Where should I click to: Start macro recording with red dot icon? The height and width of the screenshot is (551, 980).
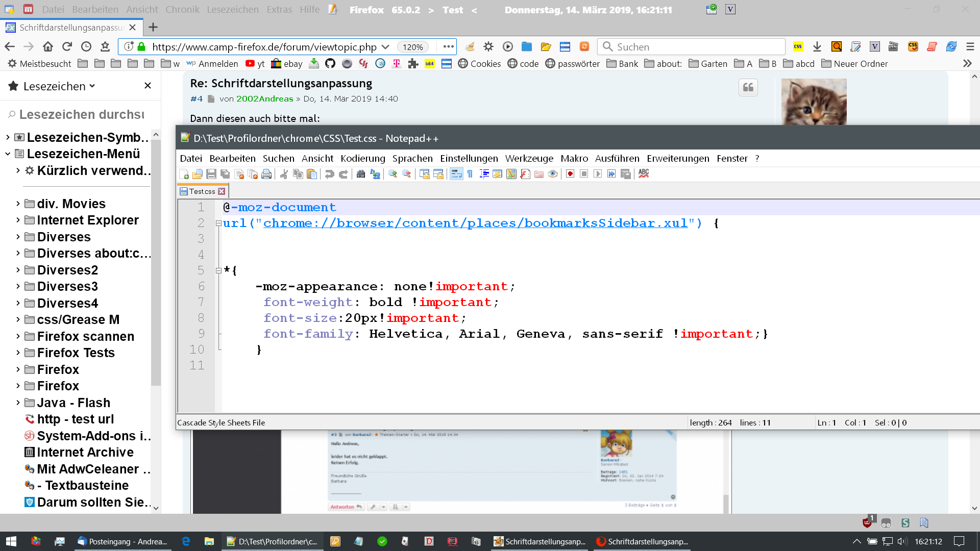point(570,174)
